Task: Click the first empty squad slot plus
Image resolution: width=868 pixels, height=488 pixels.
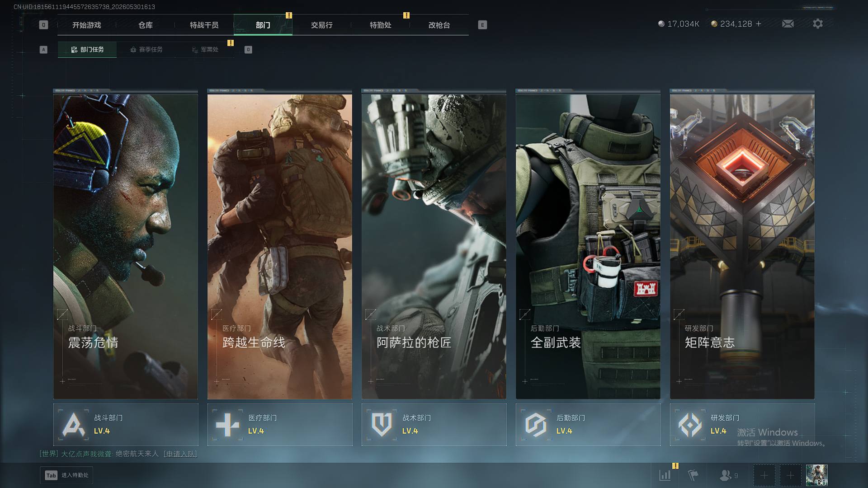Action: [764, 475]
